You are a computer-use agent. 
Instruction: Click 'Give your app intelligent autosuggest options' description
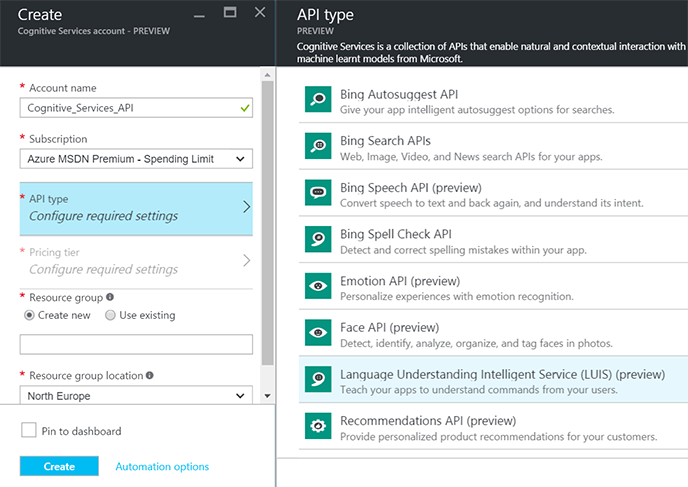click(477, 110)
